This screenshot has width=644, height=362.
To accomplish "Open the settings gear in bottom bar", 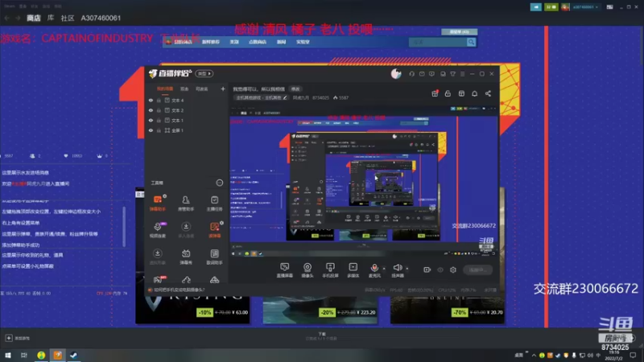I will point(453,269).
